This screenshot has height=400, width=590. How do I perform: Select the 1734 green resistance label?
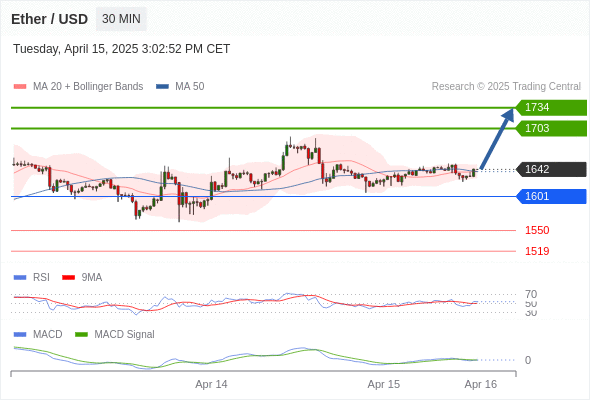[x=551, y=108]
